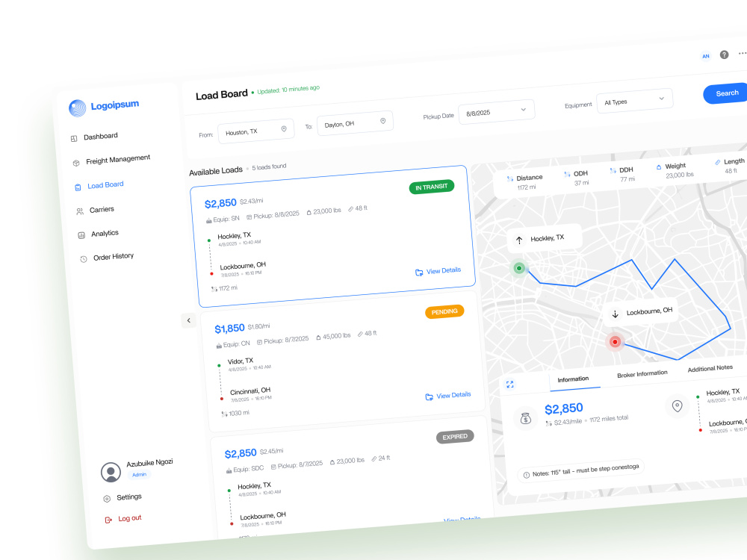The height and width of the screenshot is (560, 747).
Task: Click the notes info icon
Action: (x=527, y=475)
